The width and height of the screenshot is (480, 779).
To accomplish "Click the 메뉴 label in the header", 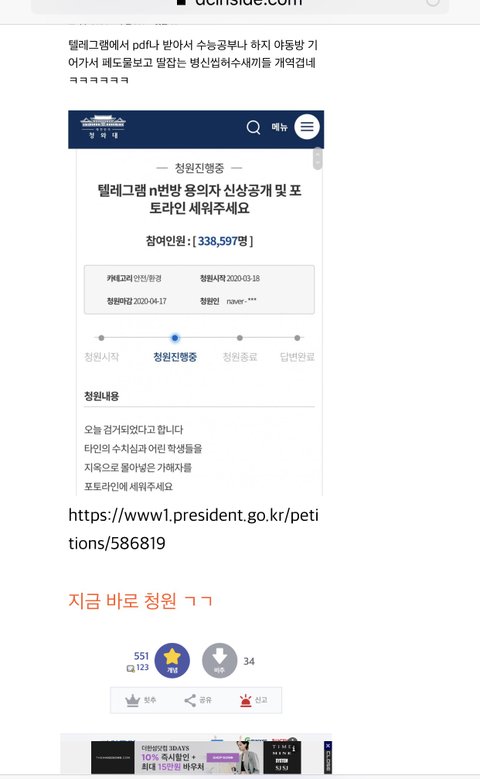I will [279, 127].
